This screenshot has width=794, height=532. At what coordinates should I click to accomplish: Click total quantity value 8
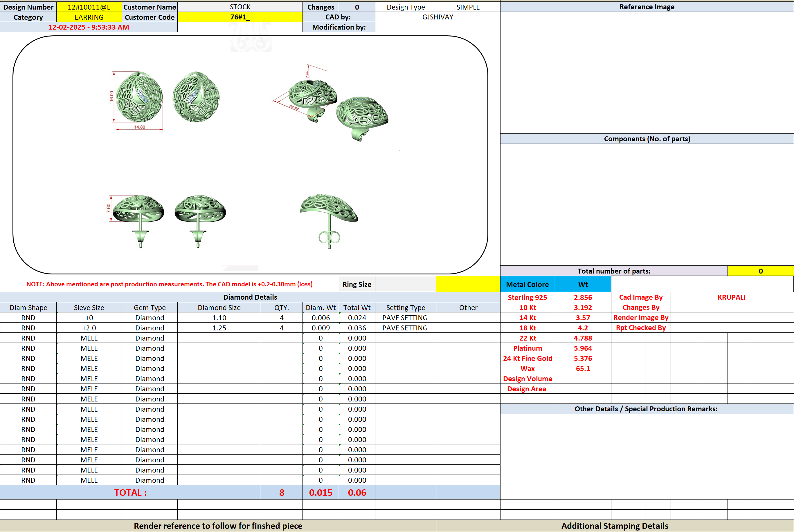click(281, 492)
